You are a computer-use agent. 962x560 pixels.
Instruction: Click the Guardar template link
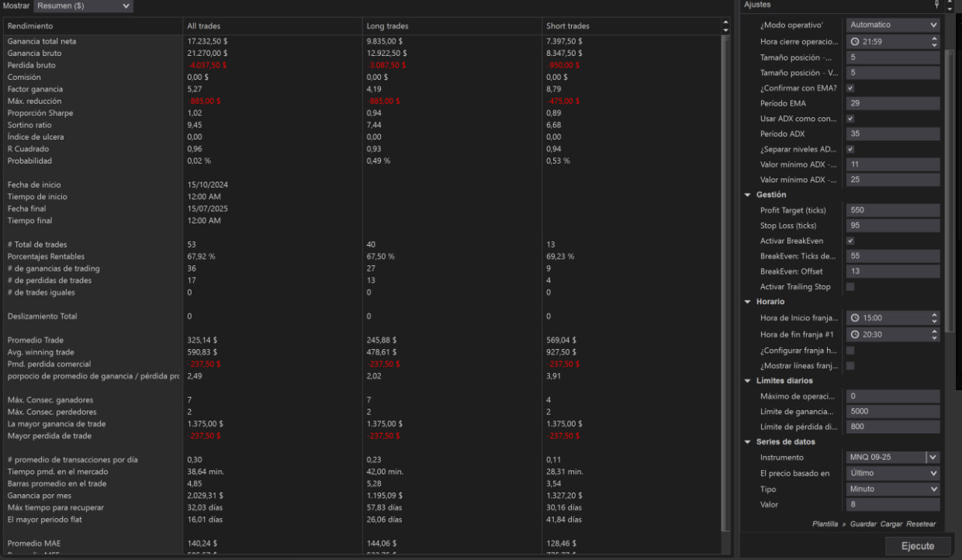863,524
